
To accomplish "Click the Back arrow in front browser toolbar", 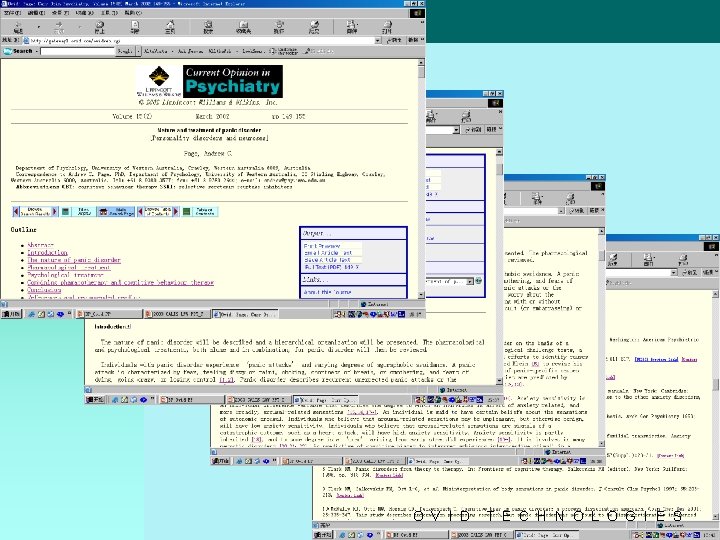I will 18,26.
